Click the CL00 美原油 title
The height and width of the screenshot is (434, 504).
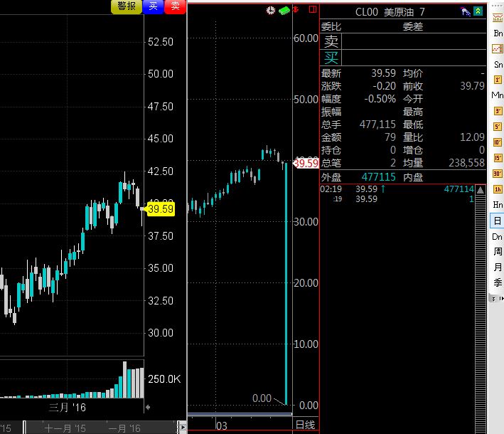(385, 12)
